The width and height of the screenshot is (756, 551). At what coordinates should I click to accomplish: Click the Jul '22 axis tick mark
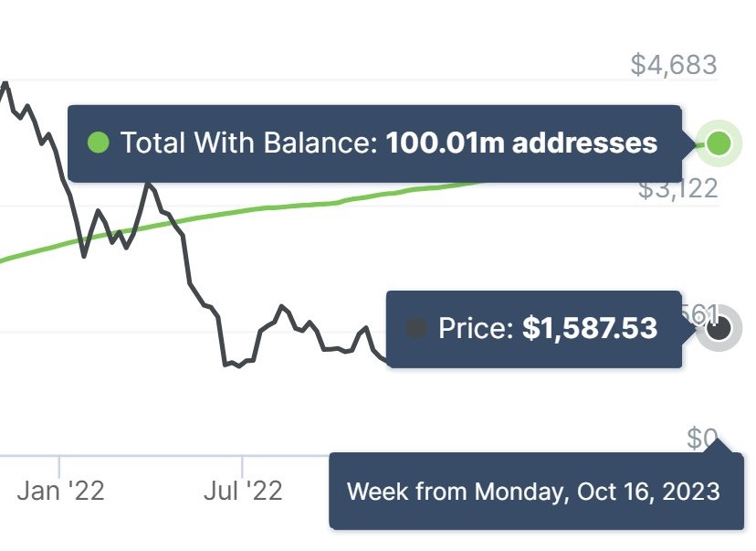242,464
